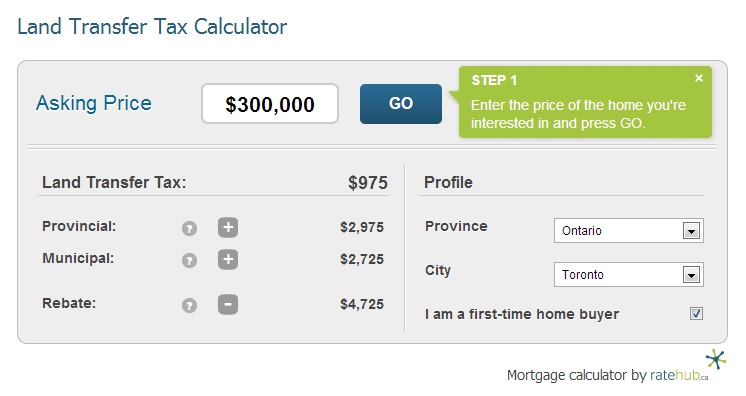Click the Rebate help question mark icon

189,305
